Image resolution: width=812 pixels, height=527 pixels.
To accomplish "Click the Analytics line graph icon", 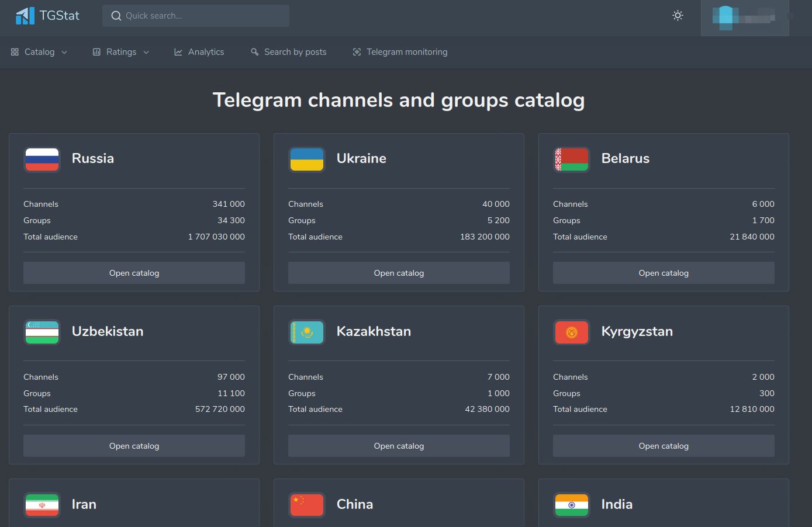I will 178,52.
